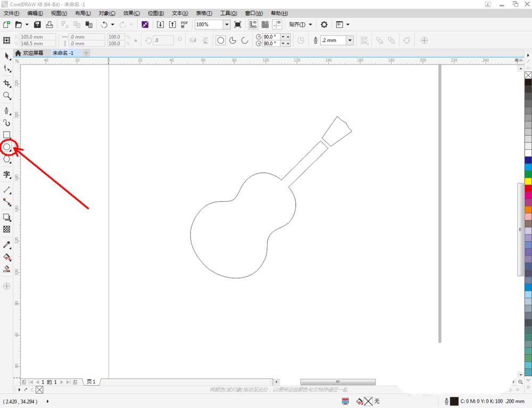532x408 pixels.
Task: Open the Edit menu
Action: pos(35,13)
